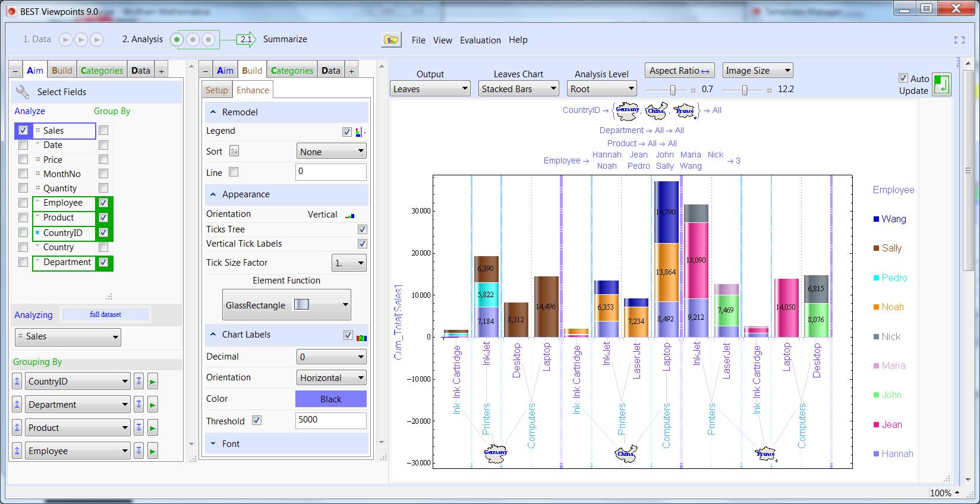Click the sort arrow right of Department grouping

(x=138, y=405)
